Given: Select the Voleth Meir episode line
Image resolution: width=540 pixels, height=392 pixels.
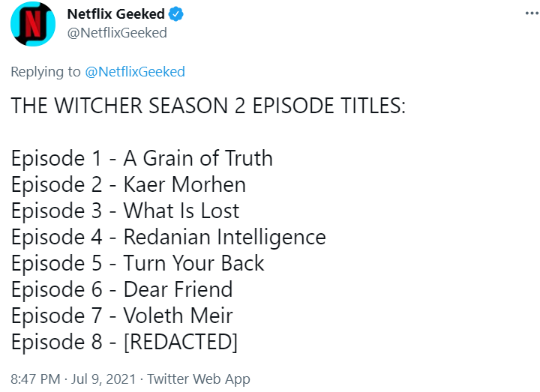Looking at the screenshot, I should (x=122, y=316).
